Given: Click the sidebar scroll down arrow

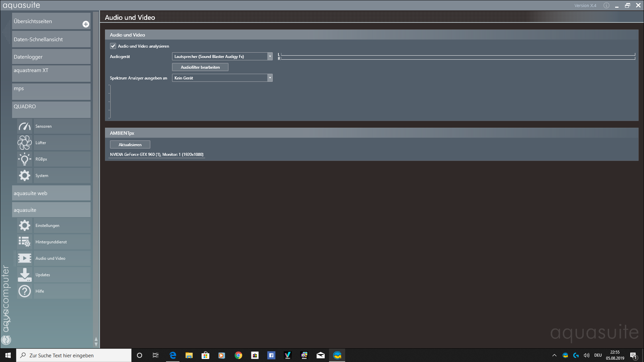Looking at the screenshot, I should [96, 345].
